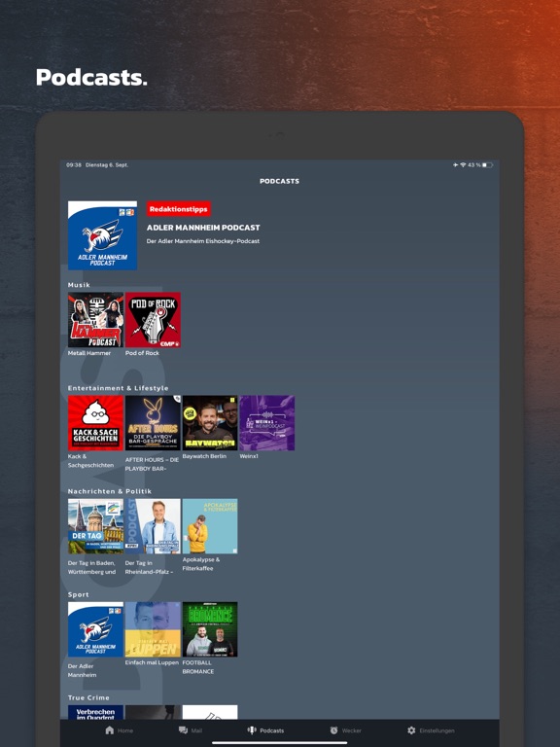Open the Football Bromance cover
Screen dimensions: 560x747
(210, 629)
